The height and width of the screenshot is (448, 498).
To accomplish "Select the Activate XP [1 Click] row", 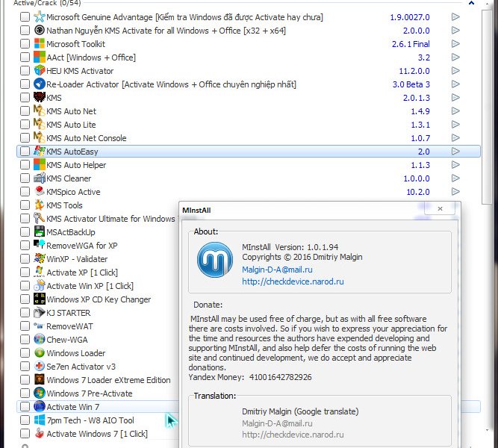I will [99, 273].
